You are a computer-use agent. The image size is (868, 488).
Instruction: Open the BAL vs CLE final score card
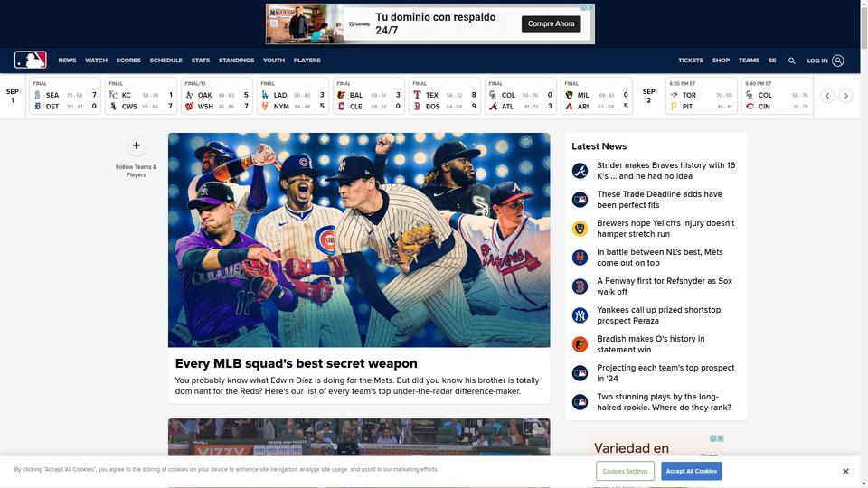click(x=369, y=96)
